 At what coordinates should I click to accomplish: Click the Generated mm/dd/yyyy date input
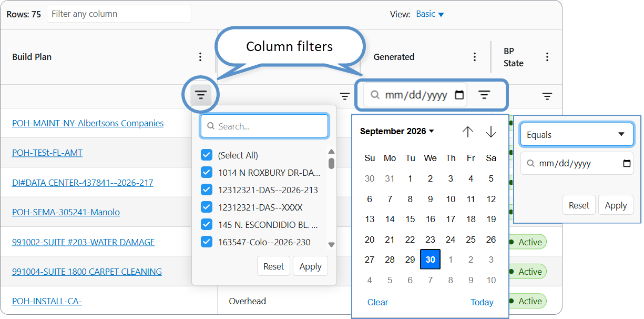coord(415,95)
